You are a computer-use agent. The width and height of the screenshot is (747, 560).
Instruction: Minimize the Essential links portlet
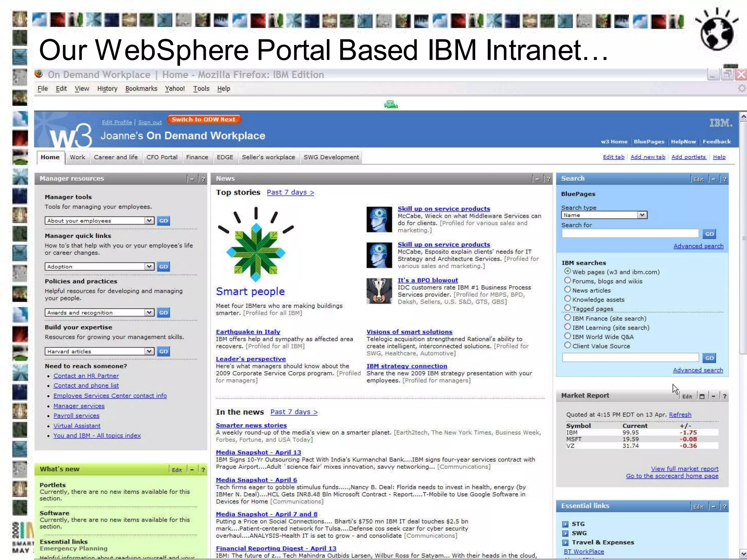pos(713,506)
